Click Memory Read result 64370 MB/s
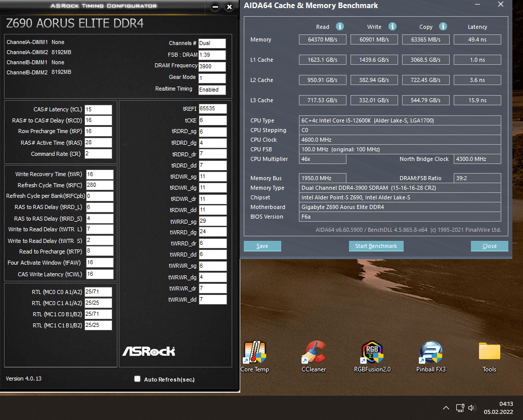The height and width of the screenshot is (420, 523). coord(323,39)
